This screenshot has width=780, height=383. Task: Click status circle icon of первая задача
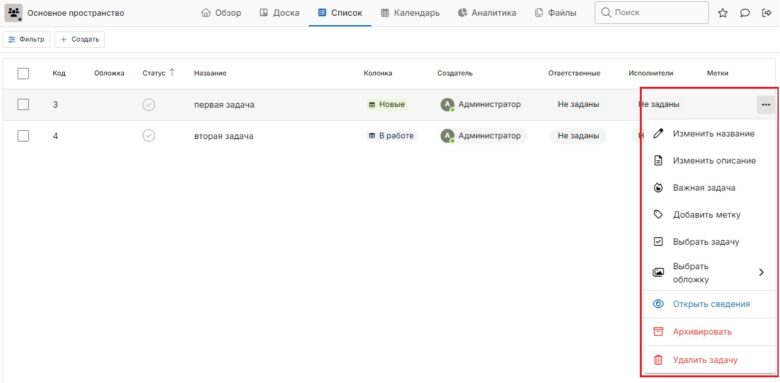[149, 104]
